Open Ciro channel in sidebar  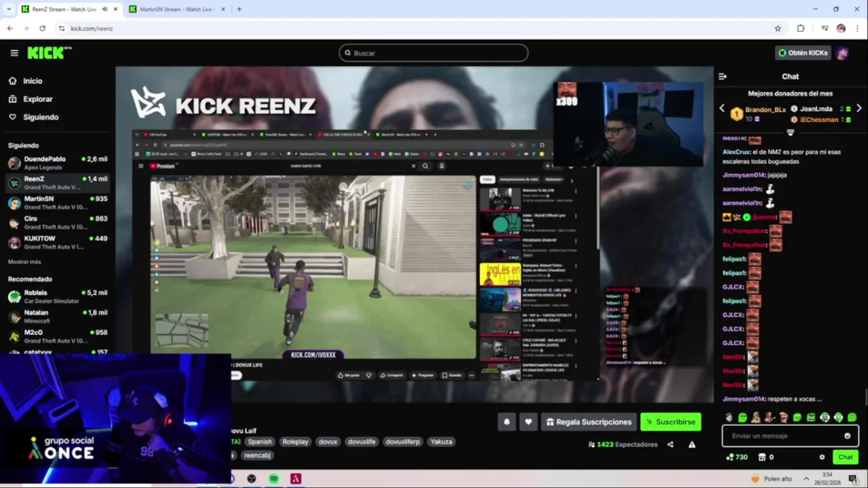pyautogui.click(x=57, y=222)
